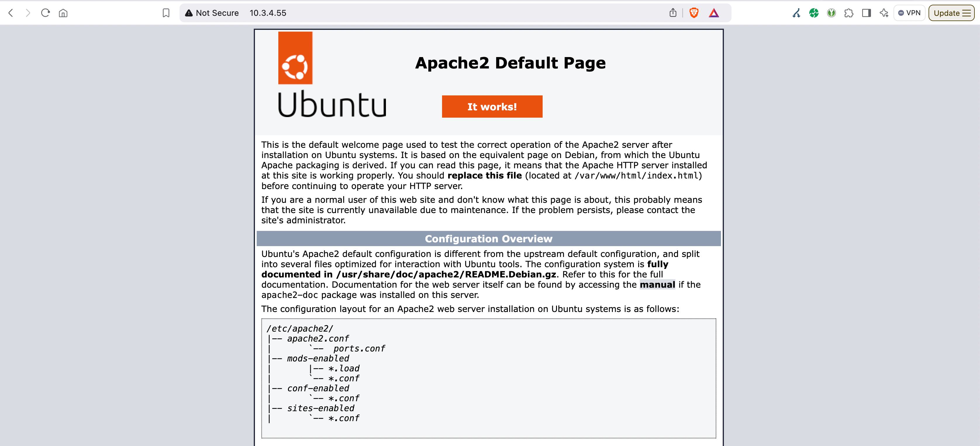Click the apache2-doc package name text
The height and width of the screenshot is (446, 980).
[289, 295]
